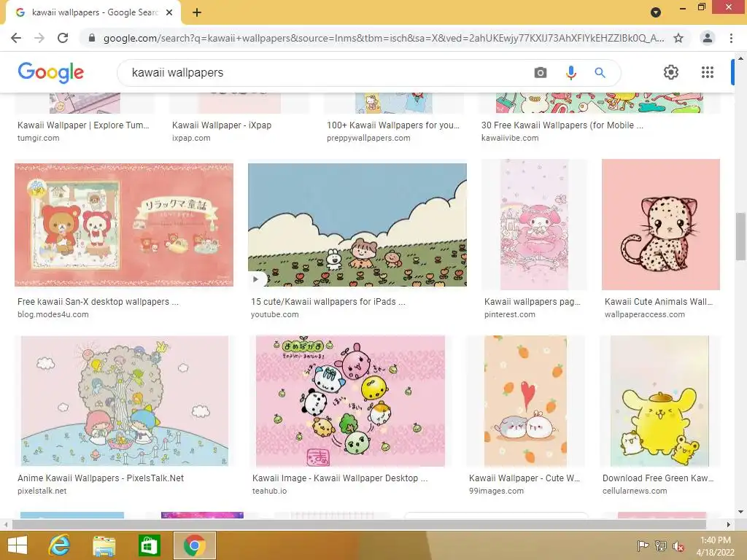Start voice search microphone
This screenshot has width=747, height=560.
(570, 72)
